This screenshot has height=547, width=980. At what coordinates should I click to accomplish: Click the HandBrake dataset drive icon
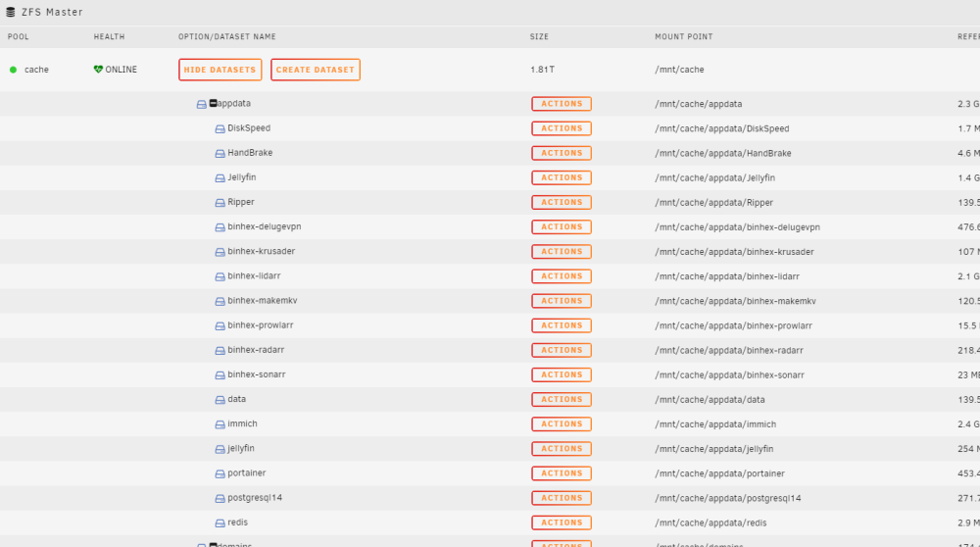coord(220,153)
